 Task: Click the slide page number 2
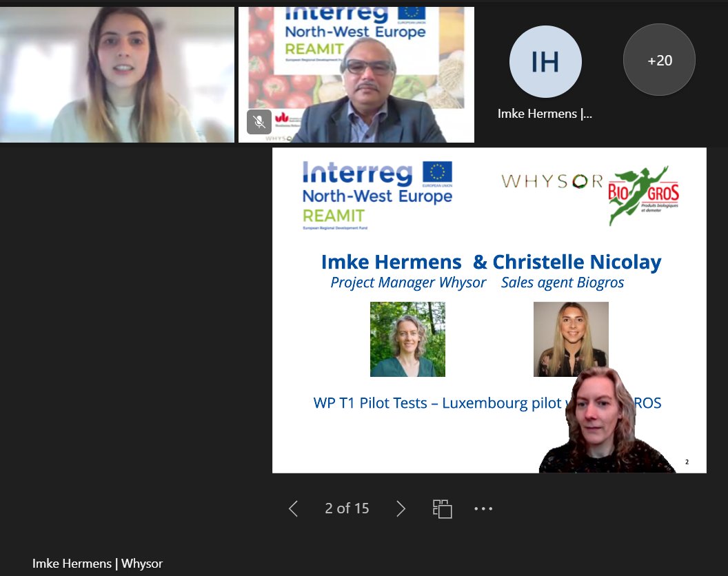[x=687, y=462]
